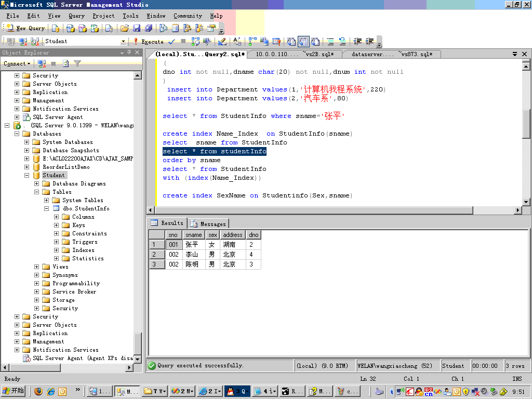
Task: Click Analysis Services MDX Query icon
Action: click(71, 28)
